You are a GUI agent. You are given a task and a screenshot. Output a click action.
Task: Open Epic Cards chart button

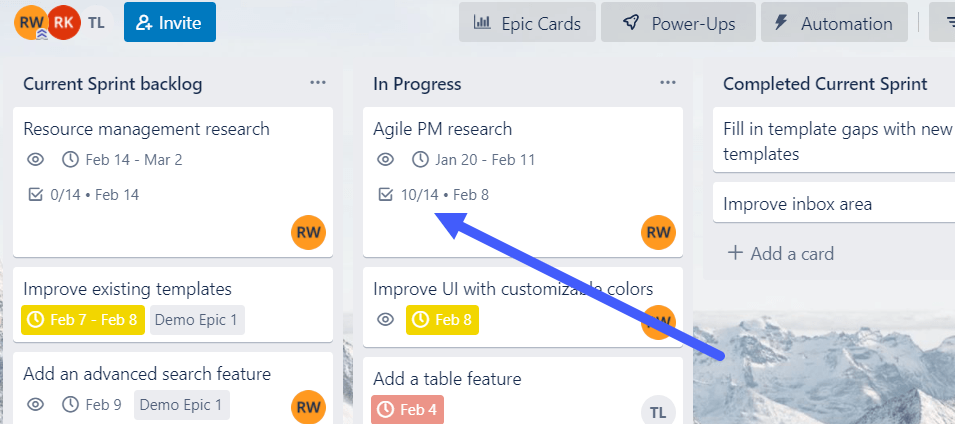point(527,24)
